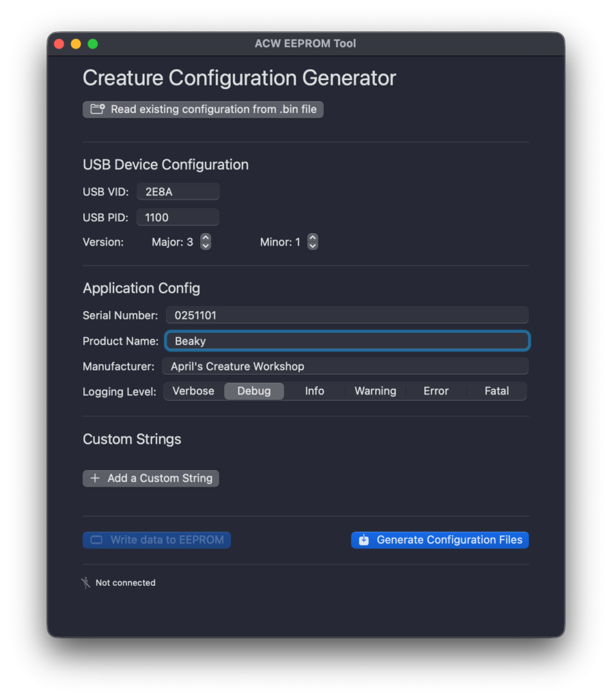
Task: Click the Not connected plug status icon
Action: click(x=86, y=583)
